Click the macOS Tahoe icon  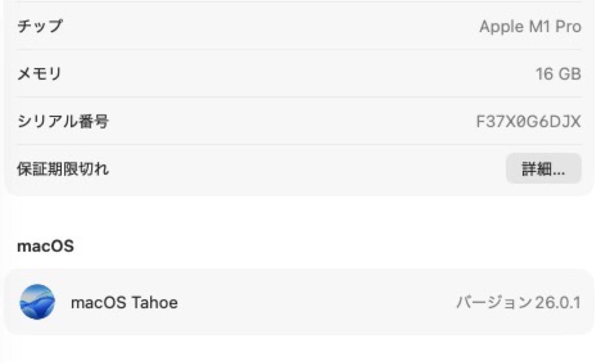click(x=37, y=302)
